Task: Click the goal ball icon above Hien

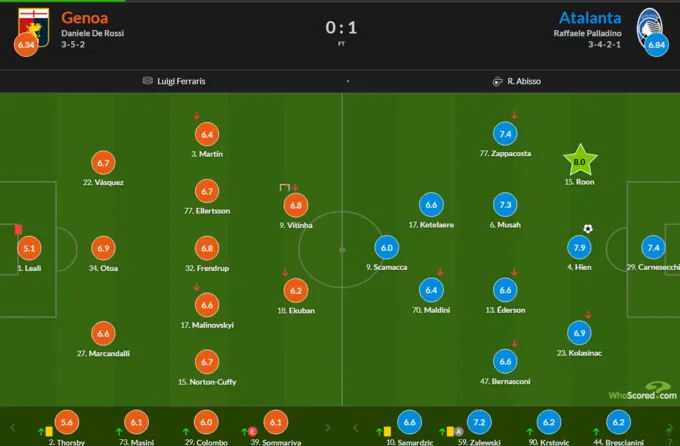Action: [x=588, y=228]
